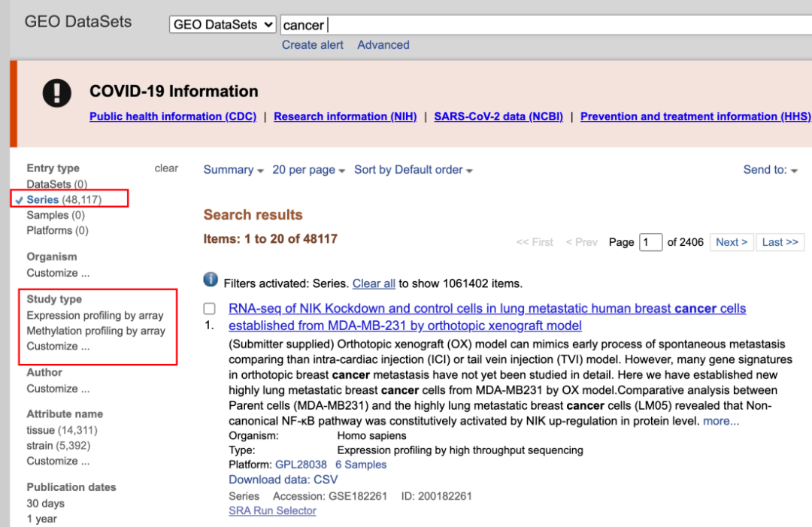Viewport: 812px width, 527px height.
Task: Customize the Attribute name filter
Action: 58,462
